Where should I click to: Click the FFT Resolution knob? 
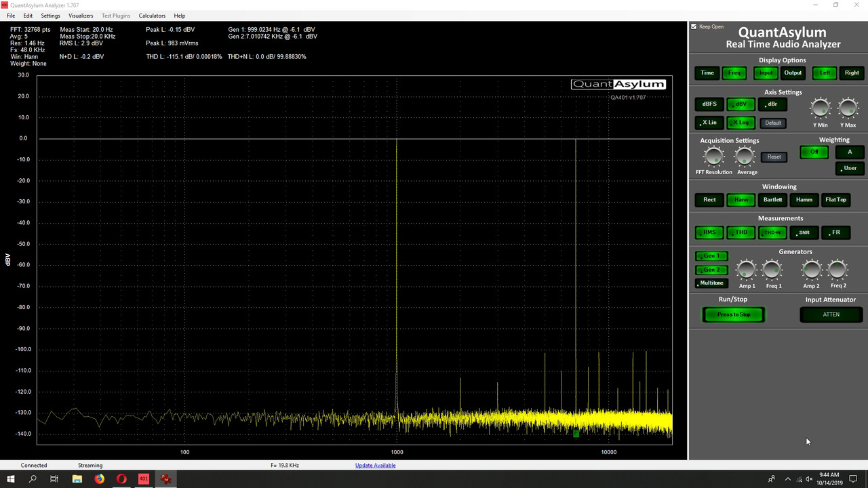(713, 157)
